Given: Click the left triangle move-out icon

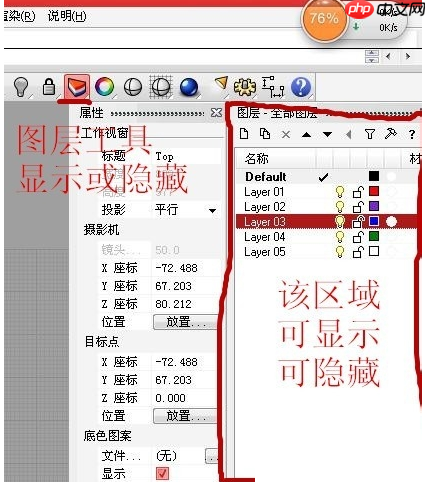Looking at the screenshot, I should click(349, 135).
